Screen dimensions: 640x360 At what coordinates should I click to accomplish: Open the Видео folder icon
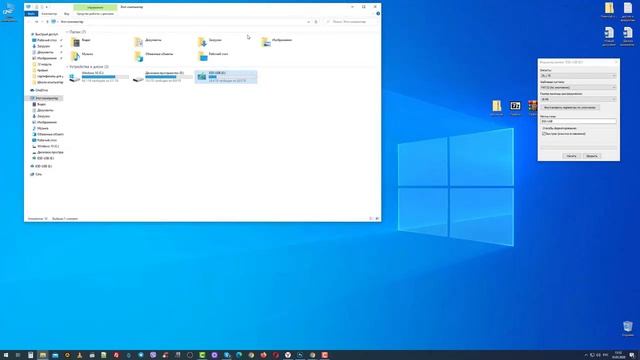tap(76, 41)
